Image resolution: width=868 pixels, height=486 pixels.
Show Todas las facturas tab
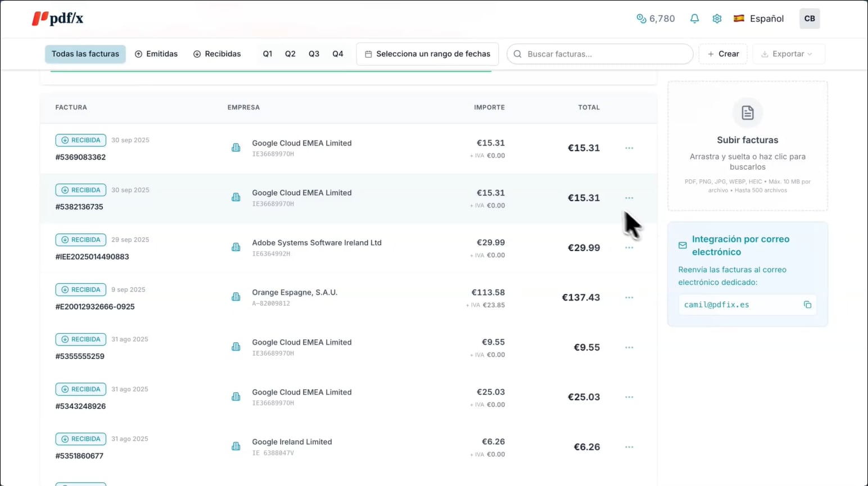tap(85, 54)
